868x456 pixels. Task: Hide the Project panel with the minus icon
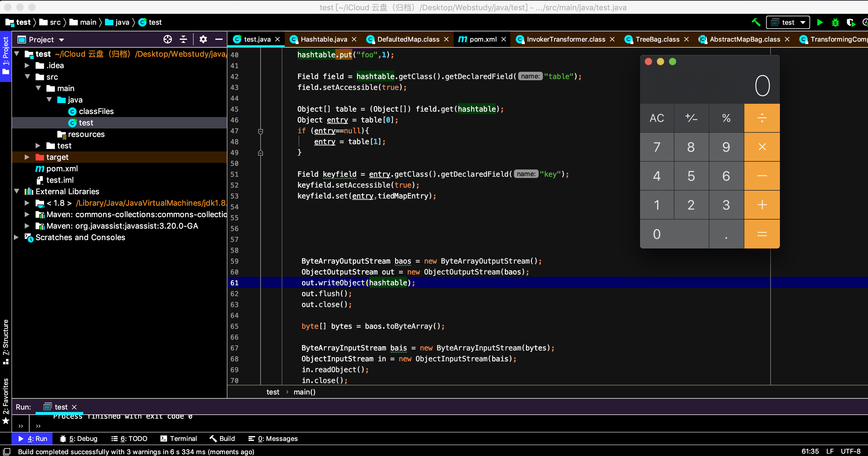click(219, 40)
